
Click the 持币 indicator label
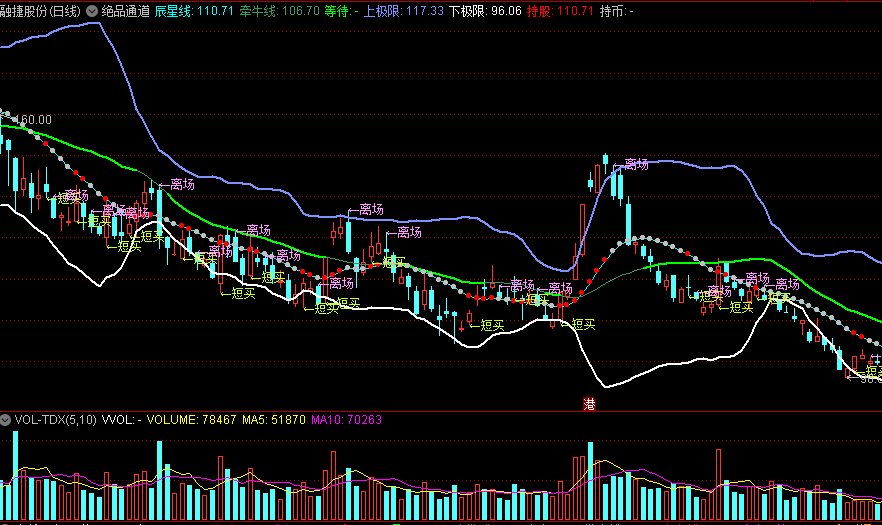tap(616, 11)
